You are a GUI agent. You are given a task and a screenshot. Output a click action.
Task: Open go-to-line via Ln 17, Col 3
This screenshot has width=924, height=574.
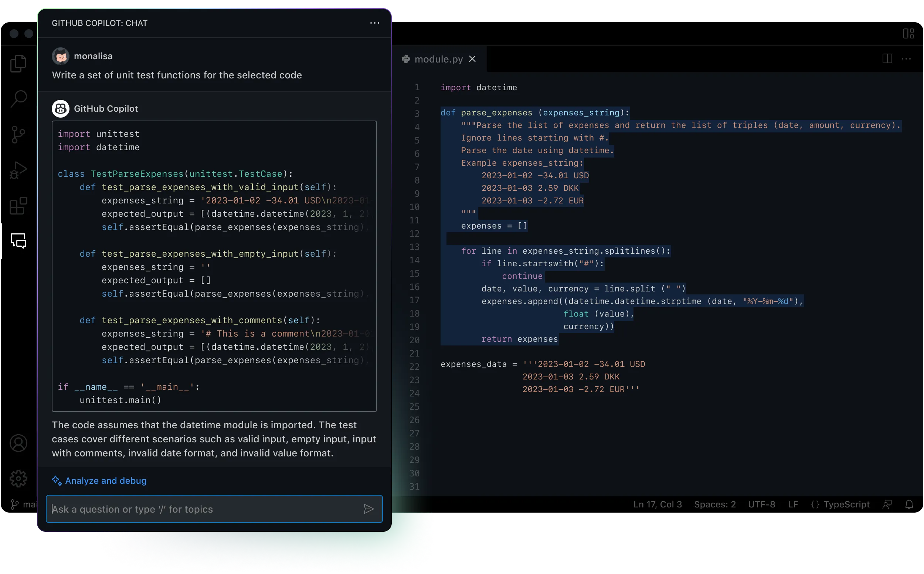[x=657, y=504]
